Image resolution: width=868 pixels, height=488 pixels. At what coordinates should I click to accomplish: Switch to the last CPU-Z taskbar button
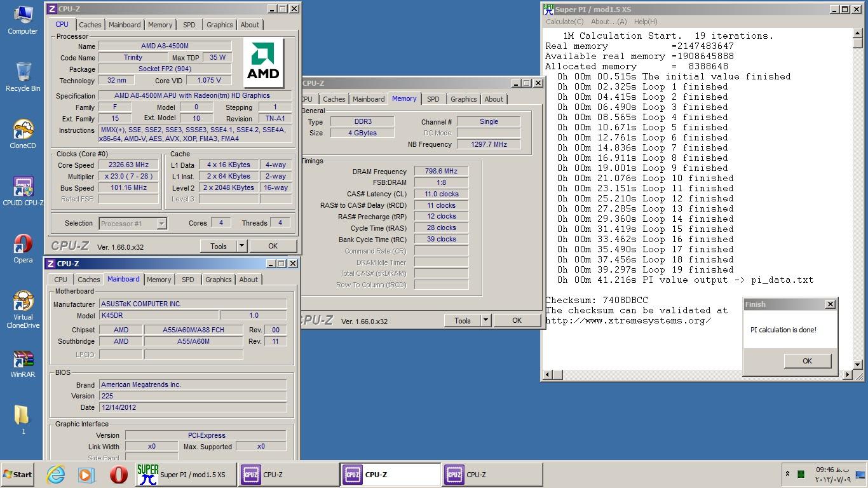(492, 475)
